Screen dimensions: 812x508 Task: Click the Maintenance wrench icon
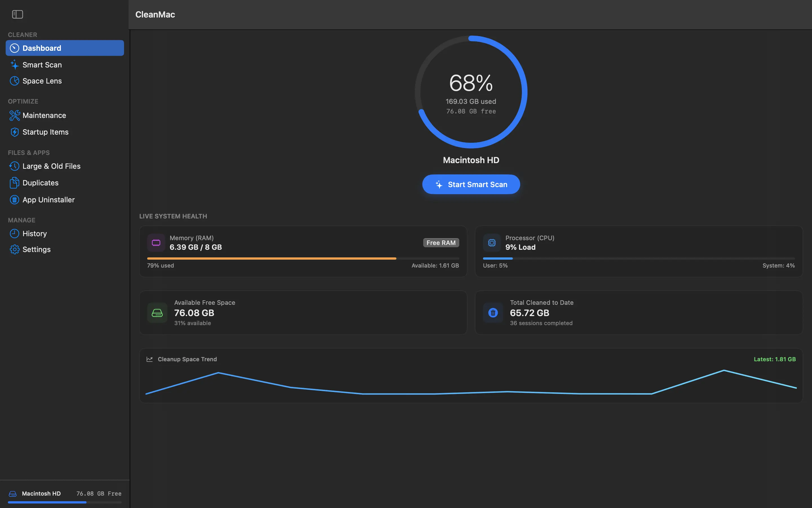click(x=14, y=115)
